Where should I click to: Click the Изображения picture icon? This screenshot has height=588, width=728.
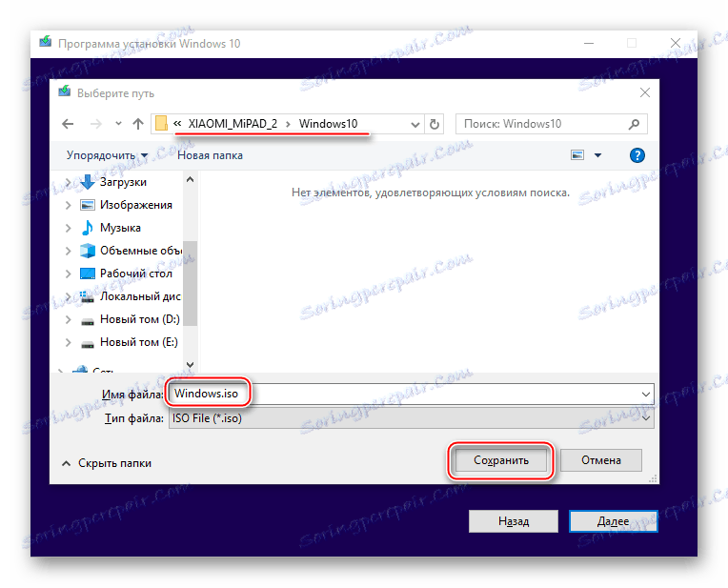coord(88,205)
